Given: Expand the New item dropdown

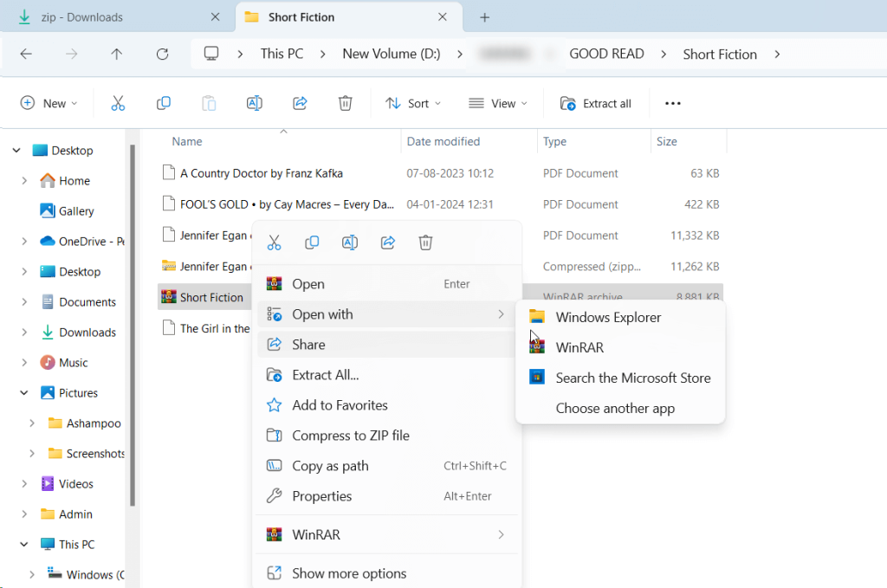Looking at the screenshot, I should coord(49,103).
